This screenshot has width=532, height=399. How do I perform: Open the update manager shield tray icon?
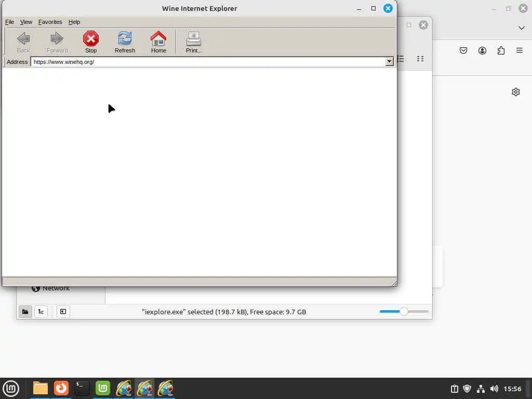(x=467, y=389)
